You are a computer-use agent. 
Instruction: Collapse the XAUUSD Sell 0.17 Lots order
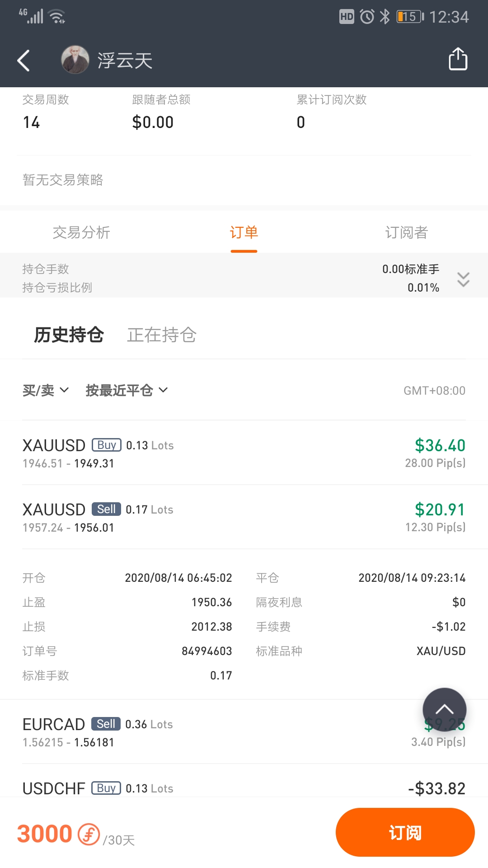(244, 517)
